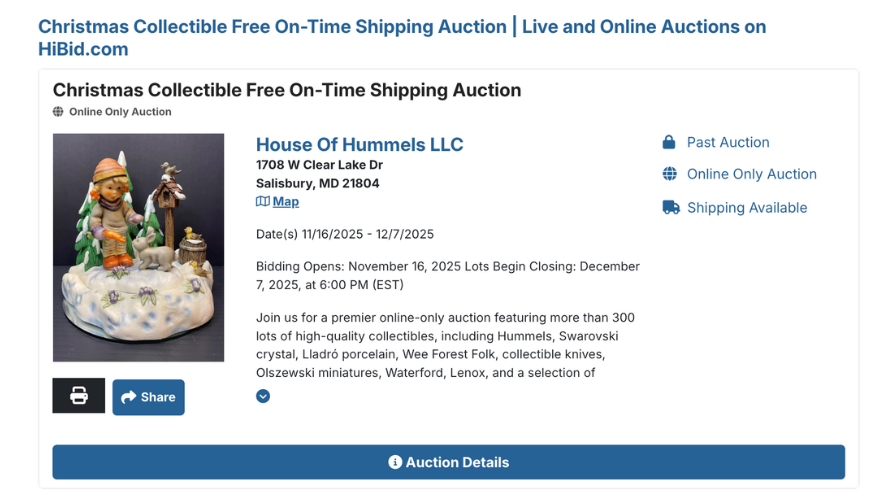Click the 1708 W Clear Lake Dr address line

tap(319, 165)
